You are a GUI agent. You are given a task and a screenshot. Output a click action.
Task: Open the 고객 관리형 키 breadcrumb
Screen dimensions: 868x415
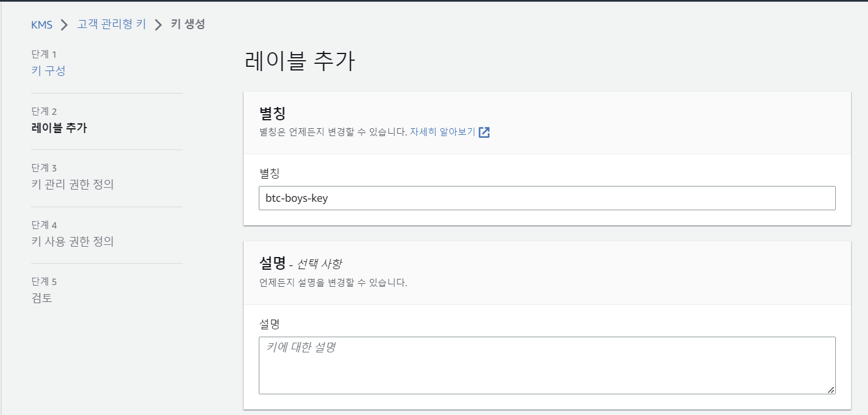(111, 25)
